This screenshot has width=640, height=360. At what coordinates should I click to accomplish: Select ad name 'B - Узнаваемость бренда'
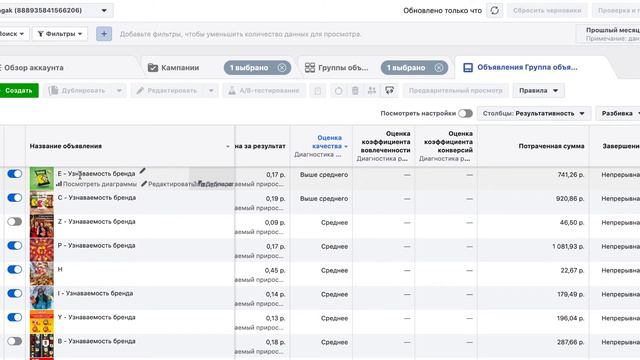pyautogui.click(x=96, y=341)
